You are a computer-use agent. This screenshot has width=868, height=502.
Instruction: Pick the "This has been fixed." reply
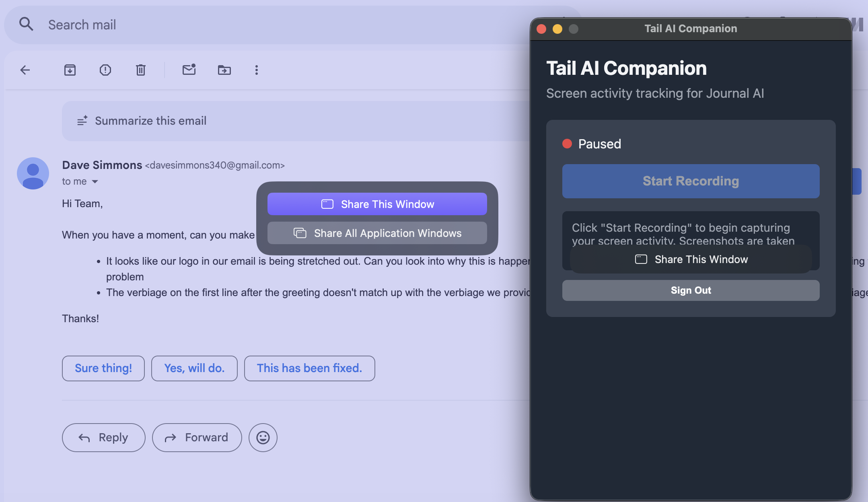point(309,368)
